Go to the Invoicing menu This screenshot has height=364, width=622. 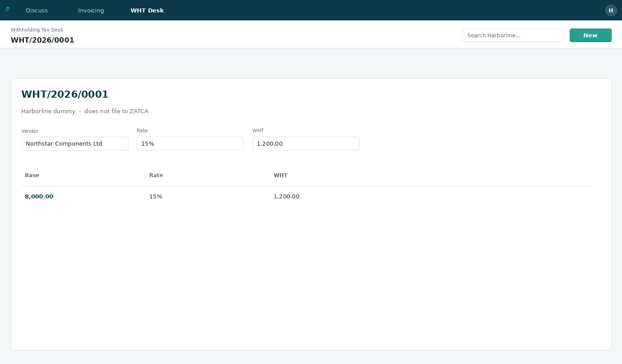[91, 10]
